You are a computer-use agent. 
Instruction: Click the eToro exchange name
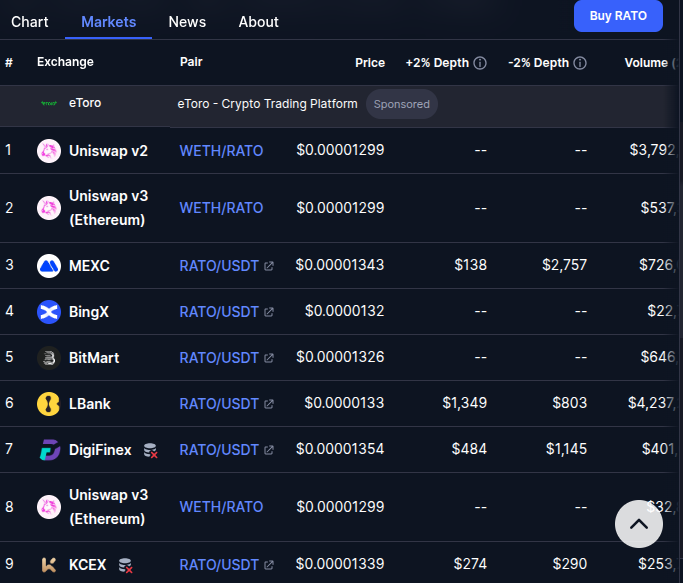click(x=85, y=103)
